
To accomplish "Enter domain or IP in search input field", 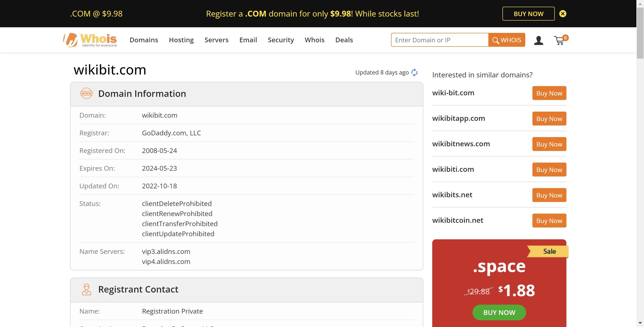I will pos(439,40).
